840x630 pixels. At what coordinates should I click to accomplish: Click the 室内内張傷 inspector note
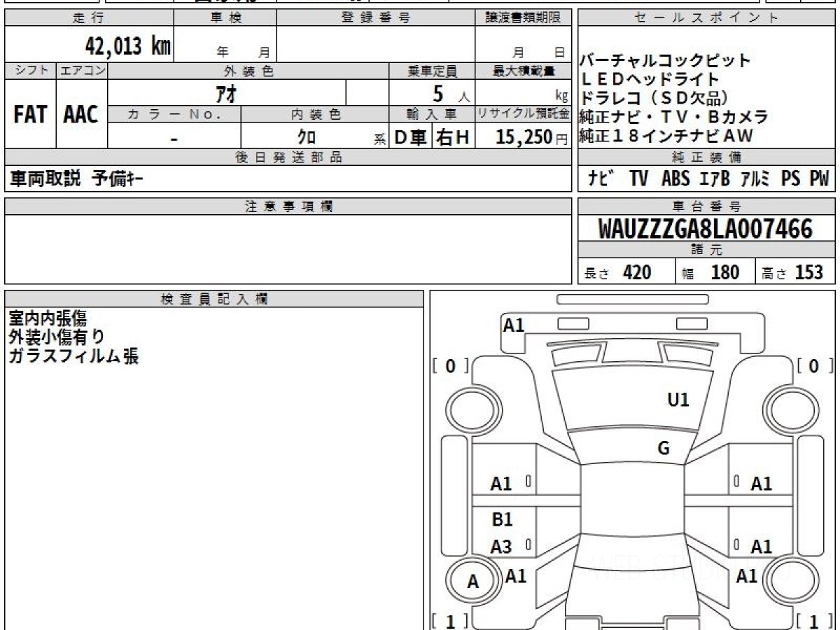coord(48,318)
